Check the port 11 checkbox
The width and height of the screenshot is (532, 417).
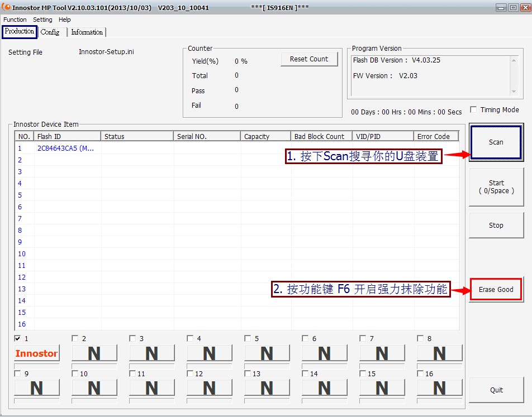132,373
